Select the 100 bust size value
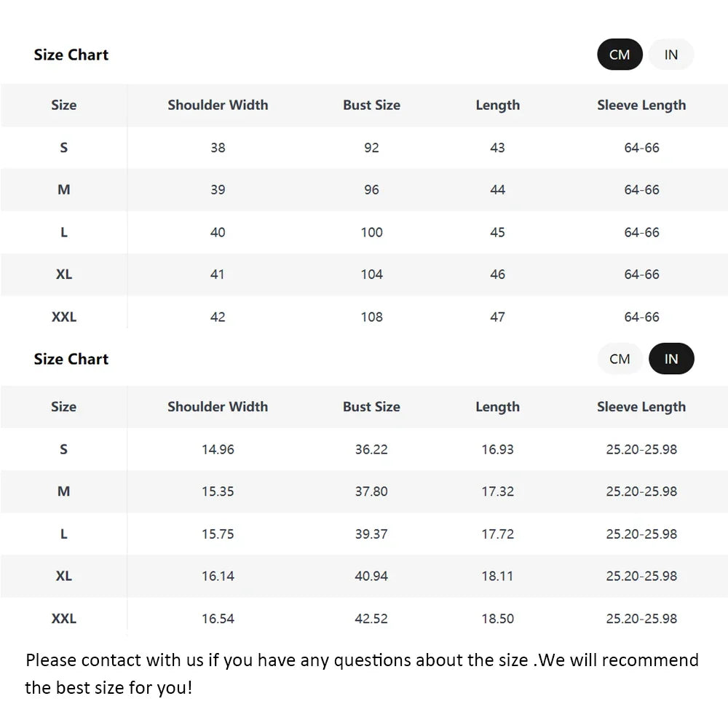728x728 pixels. pyautogui.click(x=371, y=232)
